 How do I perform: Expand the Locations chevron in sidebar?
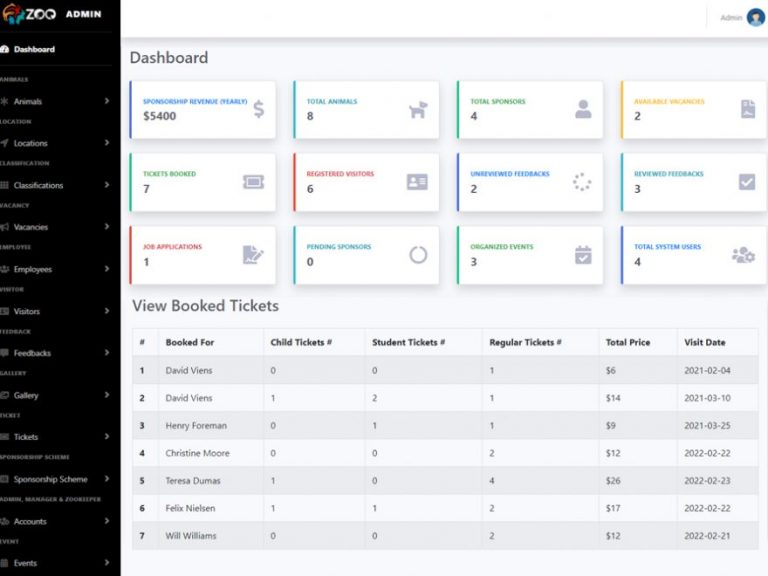coord(107,143)
